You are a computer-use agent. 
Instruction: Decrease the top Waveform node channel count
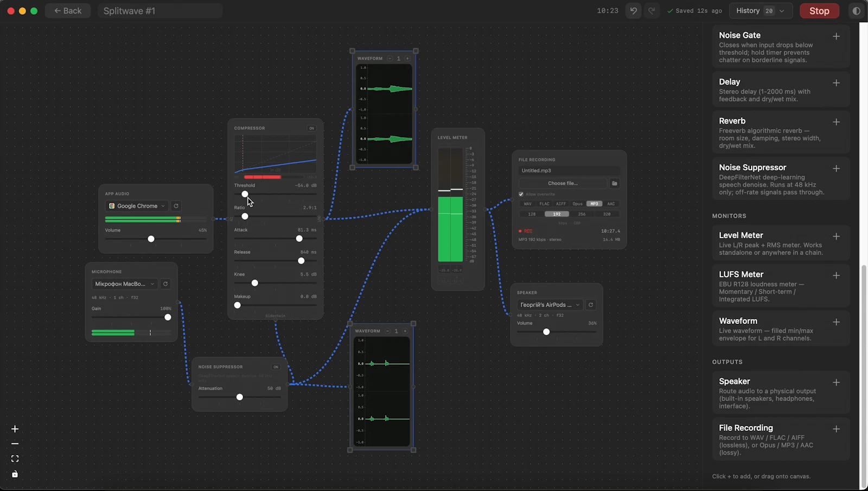click(x=390, y=59)
